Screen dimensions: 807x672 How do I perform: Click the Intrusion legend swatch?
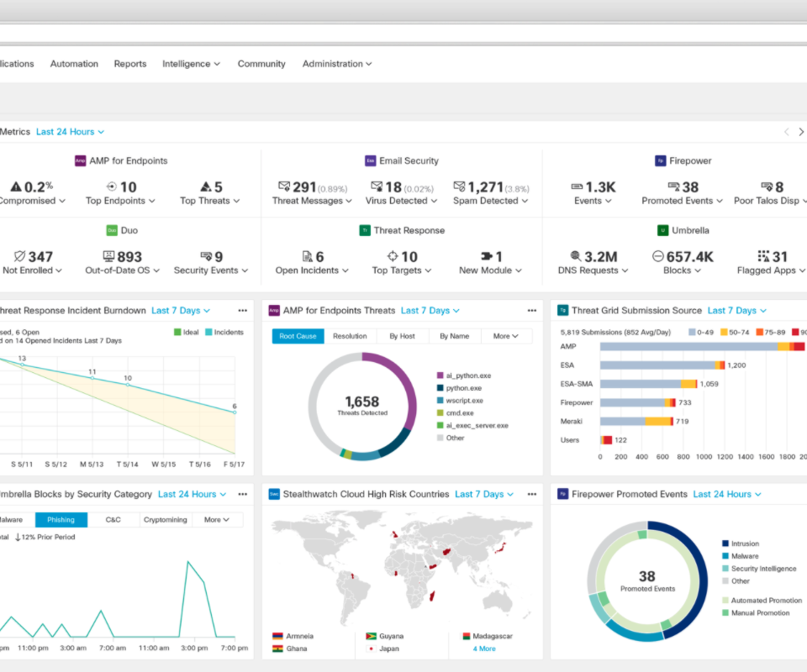click(x=725, y=543)
